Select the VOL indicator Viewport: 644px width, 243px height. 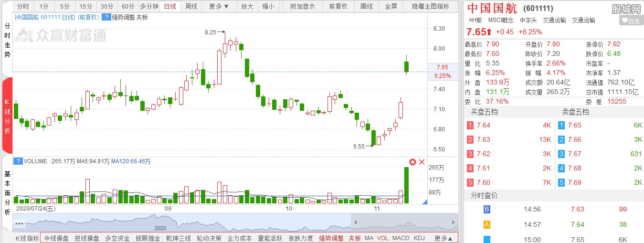click(383, 238)
